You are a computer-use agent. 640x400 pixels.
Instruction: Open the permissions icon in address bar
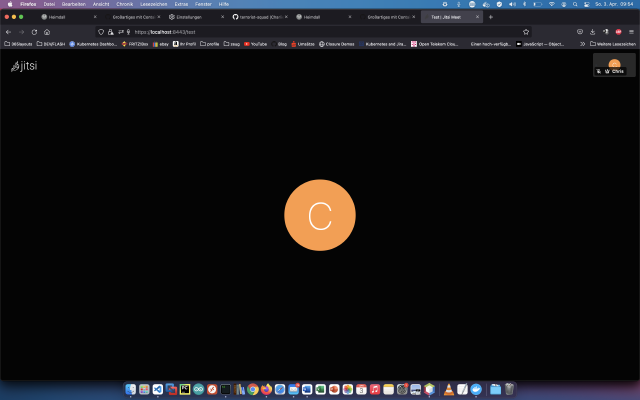click(121, 32)
